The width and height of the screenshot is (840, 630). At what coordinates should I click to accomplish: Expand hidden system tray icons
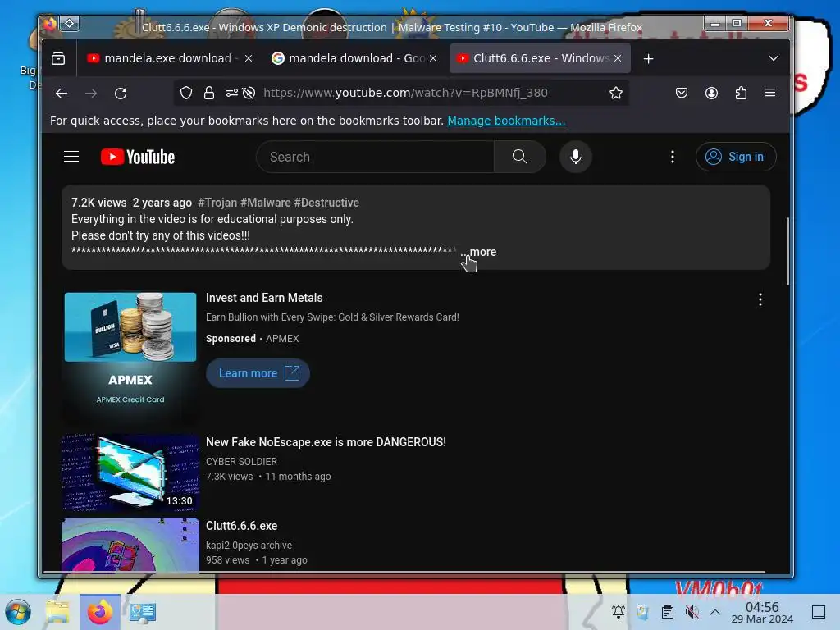tap(715, 611)
